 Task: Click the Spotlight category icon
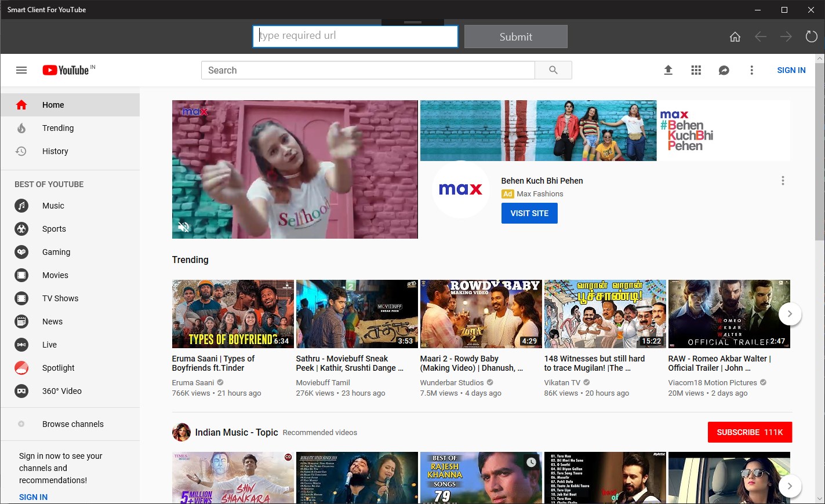click(x=21, y=368)
